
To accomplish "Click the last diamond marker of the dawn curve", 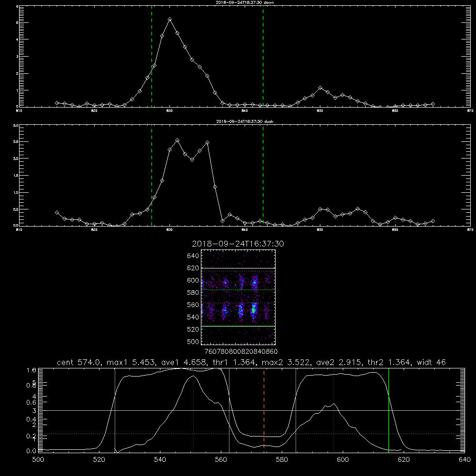I will click(x=433, y=104).
